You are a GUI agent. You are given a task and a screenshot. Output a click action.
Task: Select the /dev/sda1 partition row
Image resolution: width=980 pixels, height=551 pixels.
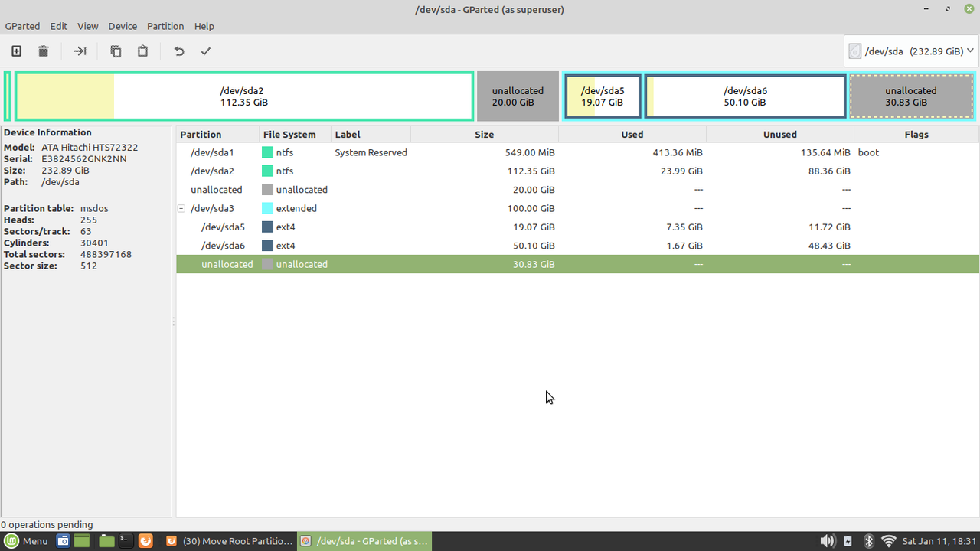click(212, 152)
